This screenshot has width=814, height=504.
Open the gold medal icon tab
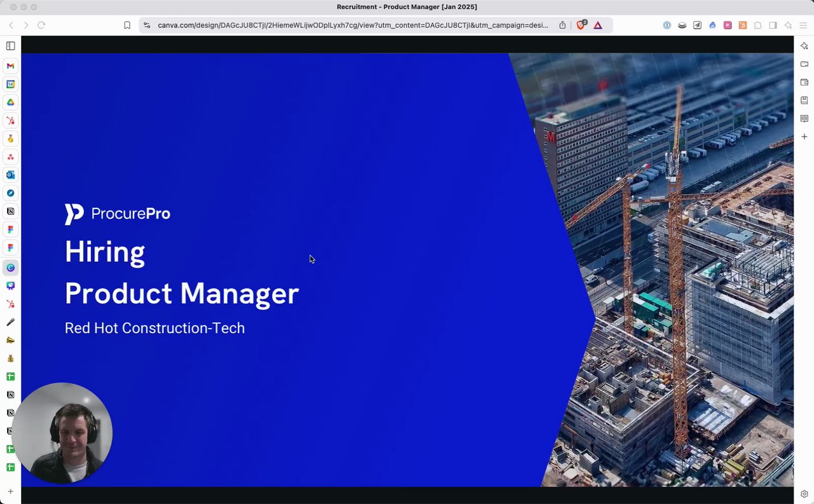click(10, 139)
